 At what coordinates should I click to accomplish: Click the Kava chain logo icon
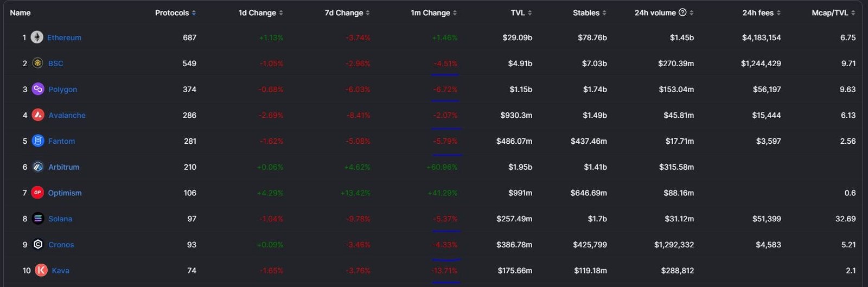click(x=41, y=270)
